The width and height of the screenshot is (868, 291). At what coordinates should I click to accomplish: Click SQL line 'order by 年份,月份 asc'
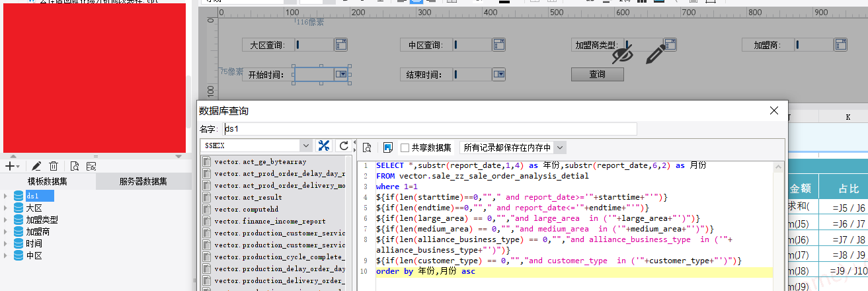[425, 272]
